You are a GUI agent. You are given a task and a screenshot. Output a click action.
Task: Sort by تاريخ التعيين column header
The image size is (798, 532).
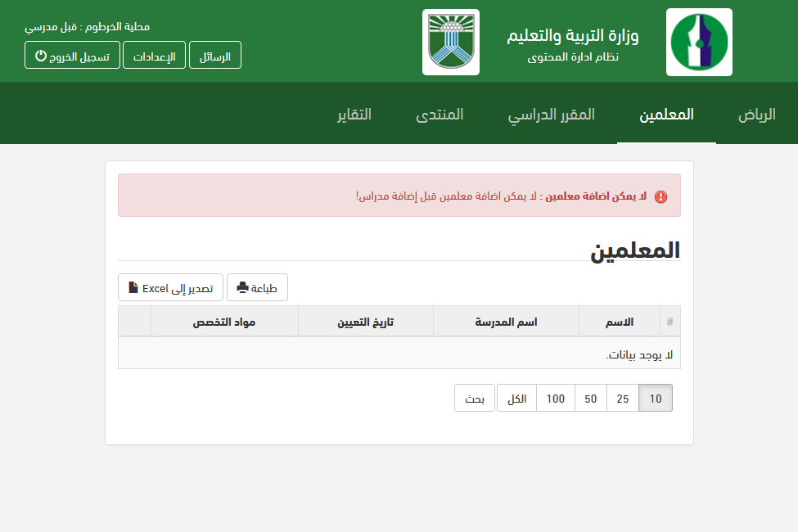pyautogui.click(x=365, y=322)
